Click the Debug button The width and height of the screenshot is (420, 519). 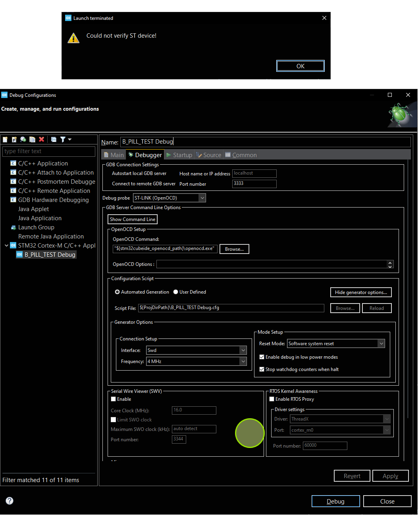point(336,502)
